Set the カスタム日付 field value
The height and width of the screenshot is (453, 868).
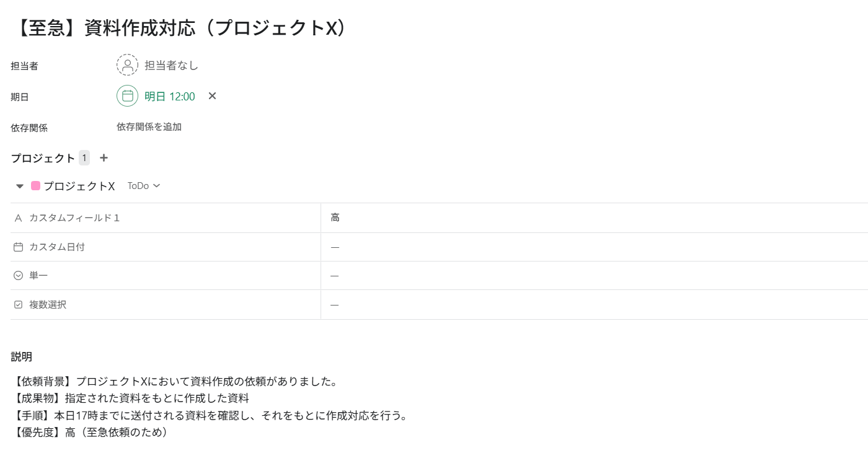click(594, 247)
